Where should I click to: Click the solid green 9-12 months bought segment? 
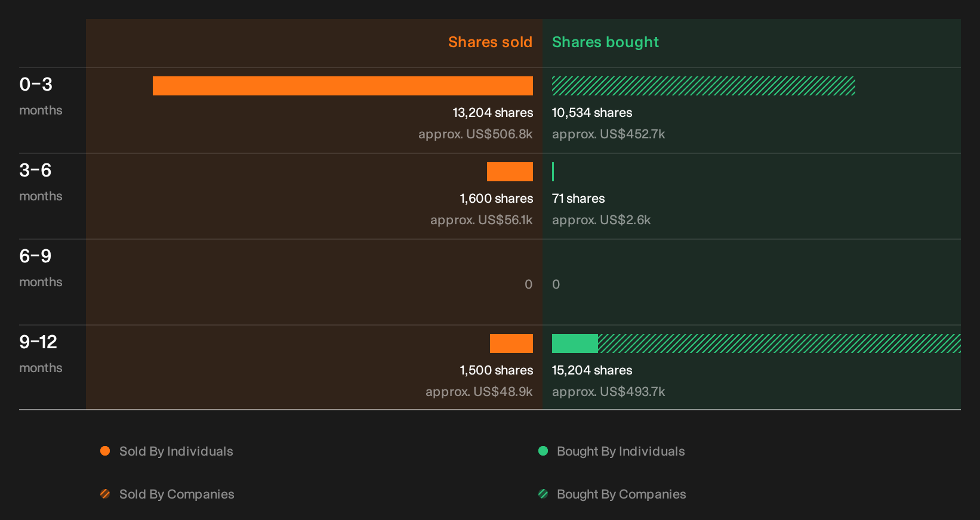point(575,343)
